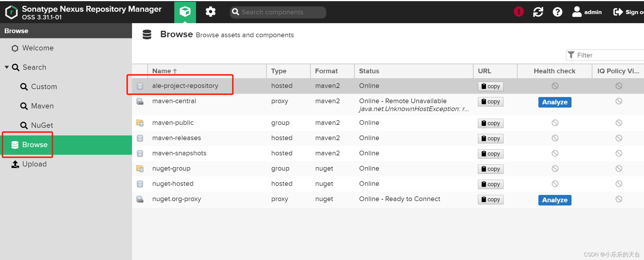Copy URL of maven-public

click(x=491, y=123)
